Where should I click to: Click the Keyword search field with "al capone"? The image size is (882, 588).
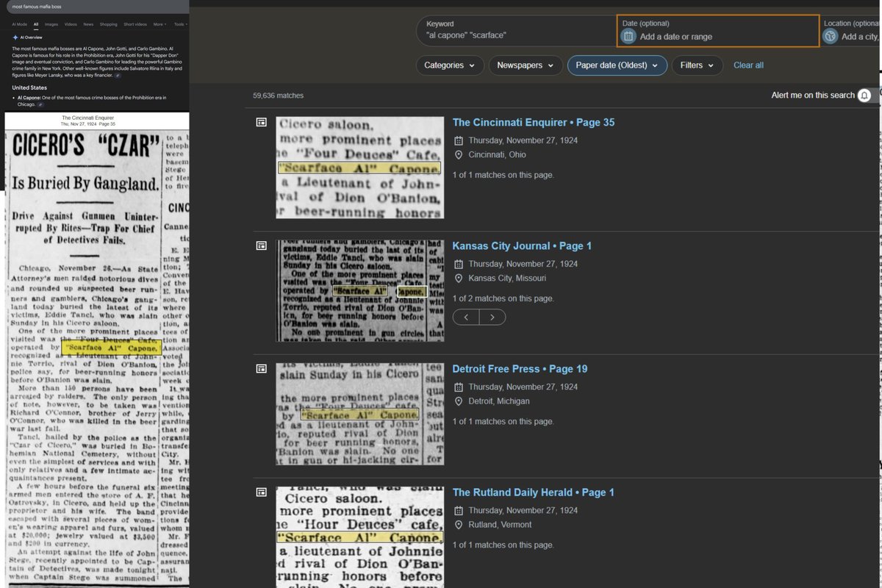pyautogui.click(x=516, y=30)
